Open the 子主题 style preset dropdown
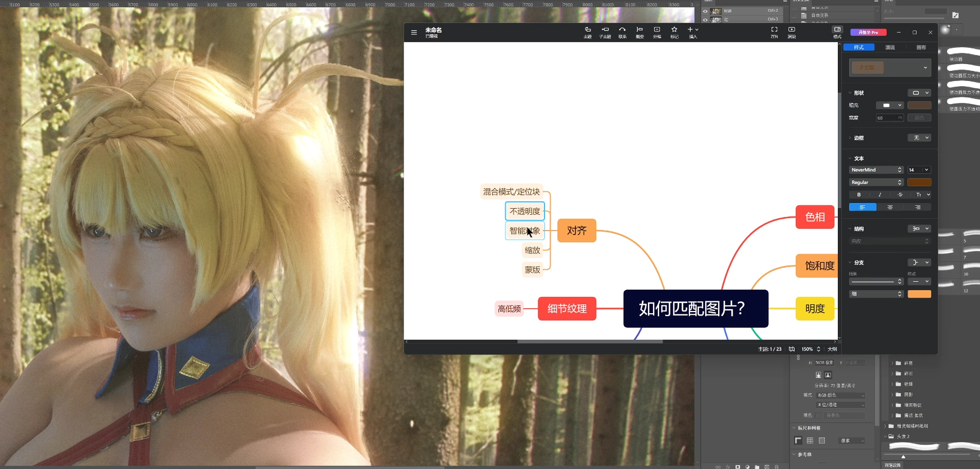The width and height of the screenshot is (980, 469). pos(890,67)
